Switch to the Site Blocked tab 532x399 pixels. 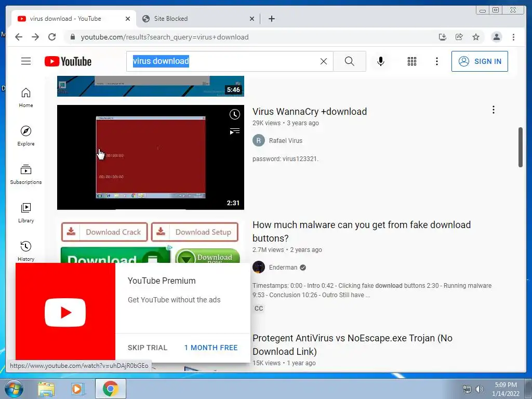[198, 19]
